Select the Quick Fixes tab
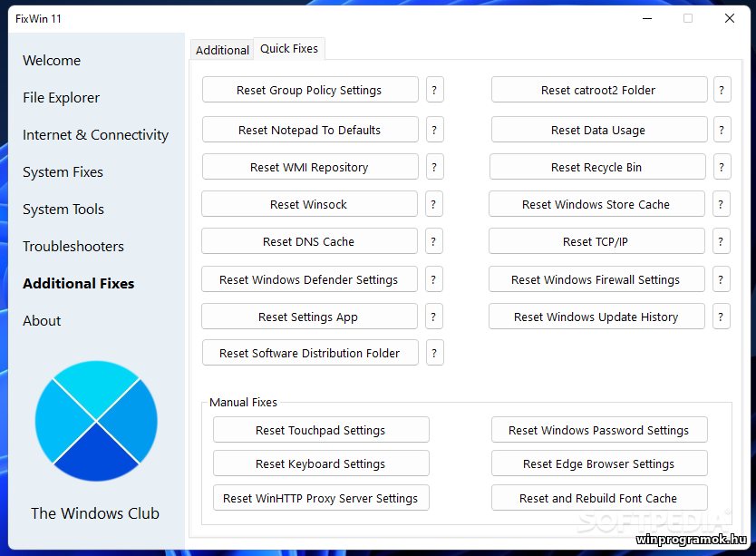 pyautogui.click(x=289, y=49)
